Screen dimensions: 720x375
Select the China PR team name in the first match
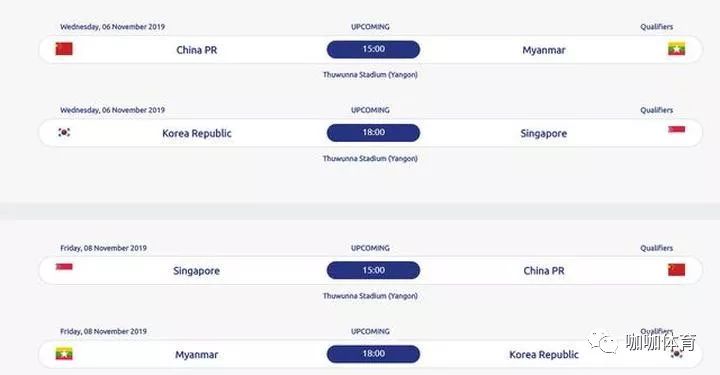(x=197, y=50)
